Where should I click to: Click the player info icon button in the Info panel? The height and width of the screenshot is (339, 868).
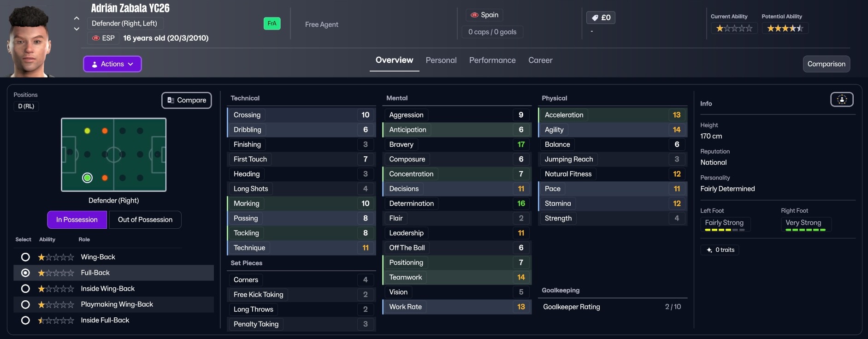point(842,100)
